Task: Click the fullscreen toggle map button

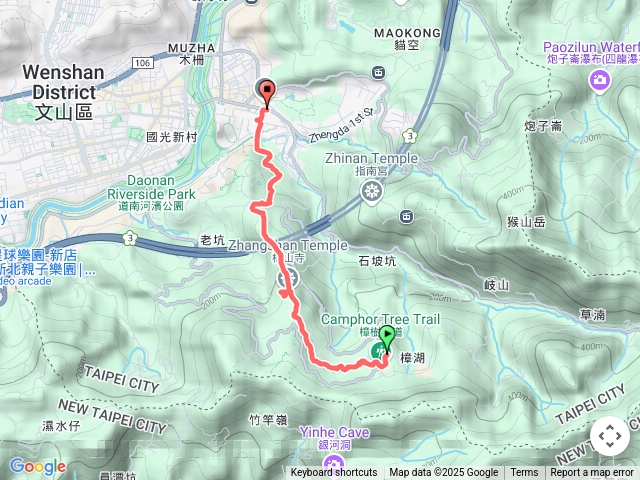Action: tap(610, 436)
